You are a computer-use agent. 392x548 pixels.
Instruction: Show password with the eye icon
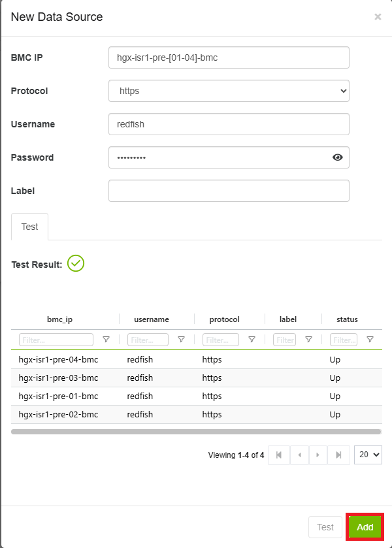338,157
